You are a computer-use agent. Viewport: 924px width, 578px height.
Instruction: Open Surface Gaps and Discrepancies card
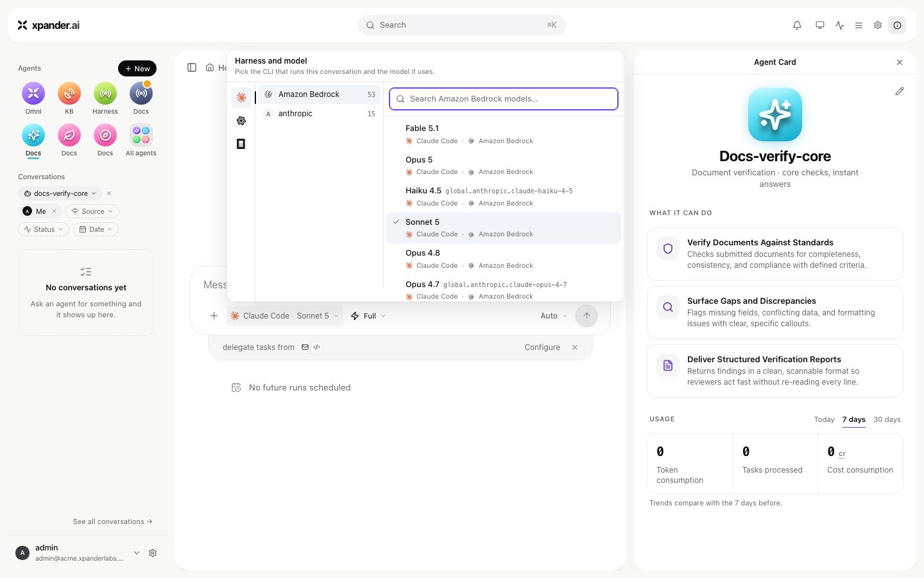(775, 312)
